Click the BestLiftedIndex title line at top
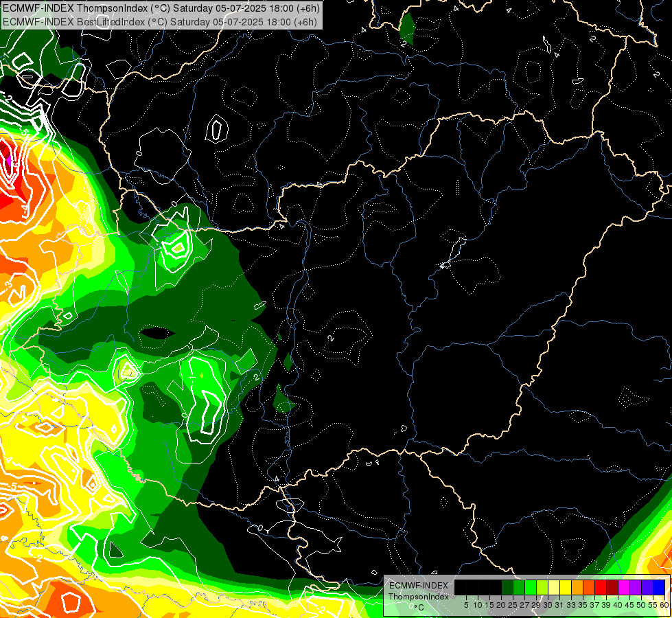 pos(159,21)
